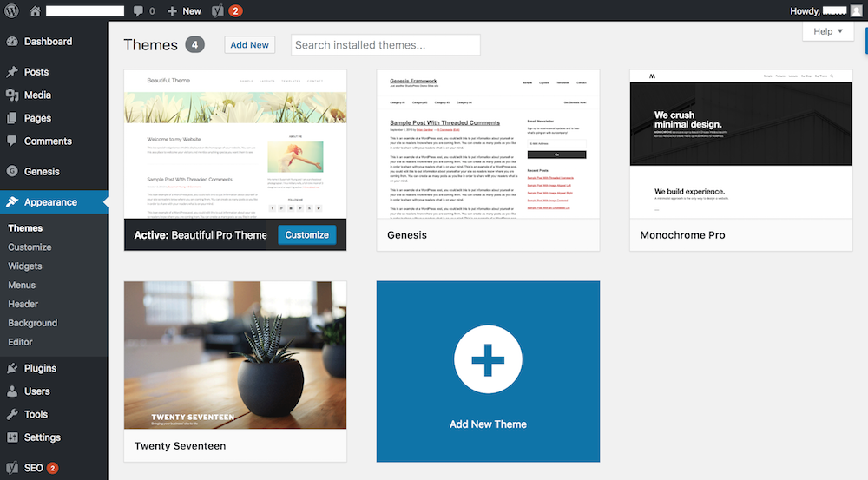Viewport: 868px width, 480px height.
Task: Click the WordPress logo in admin bar
Action: pyautogui.click(x=11, y=10)
